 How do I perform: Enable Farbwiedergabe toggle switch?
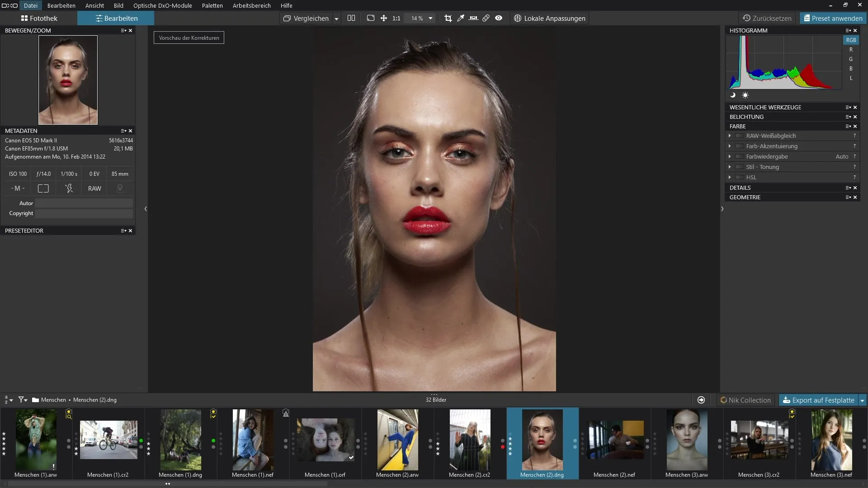click(x=740, y=156)
